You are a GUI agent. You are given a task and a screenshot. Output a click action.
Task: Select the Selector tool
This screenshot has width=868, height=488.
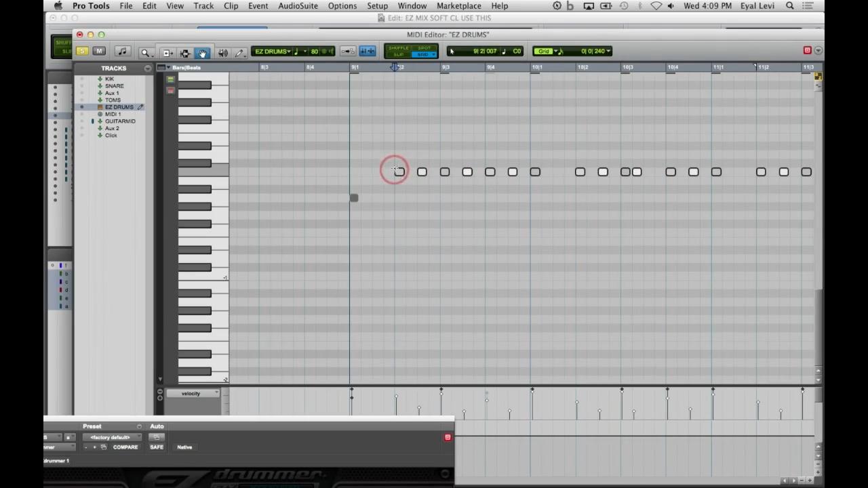point(184,53)
